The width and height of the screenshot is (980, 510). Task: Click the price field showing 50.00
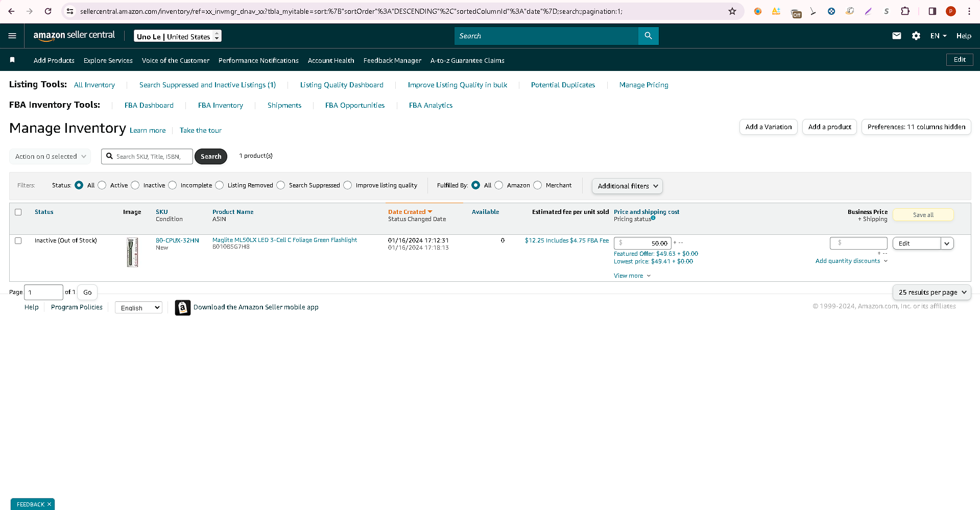click(642, 244)
